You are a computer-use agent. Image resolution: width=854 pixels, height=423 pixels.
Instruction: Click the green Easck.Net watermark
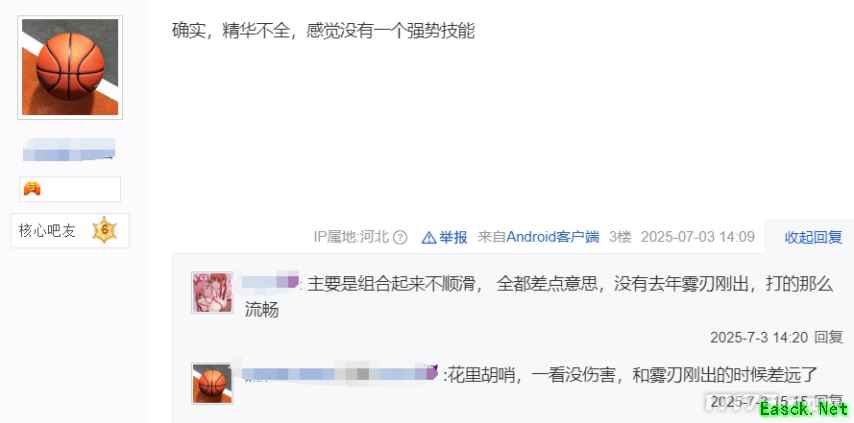[804, 408]
